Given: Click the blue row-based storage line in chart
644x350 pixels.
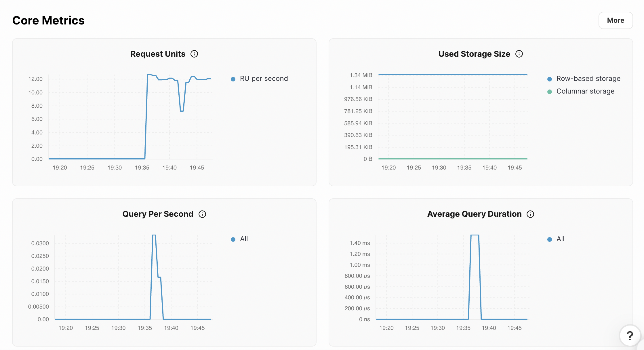Looking at the screenshot, I should [x=453, y=75].
